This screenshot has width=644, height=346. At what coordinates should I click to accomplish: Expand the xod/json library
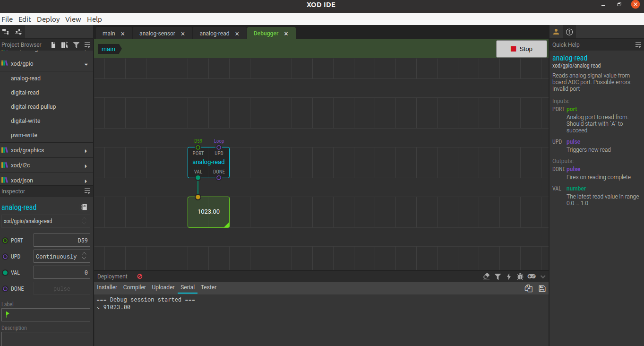pos(86,181)
